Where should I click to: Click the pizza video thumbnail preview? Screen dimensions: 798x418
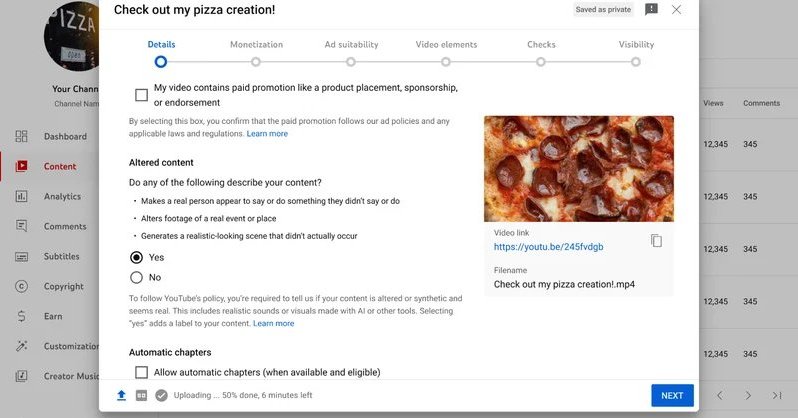579,169
